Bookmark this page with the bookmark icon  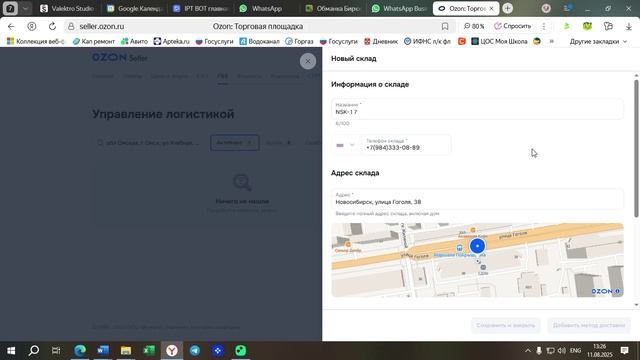[x=445, y=26]
